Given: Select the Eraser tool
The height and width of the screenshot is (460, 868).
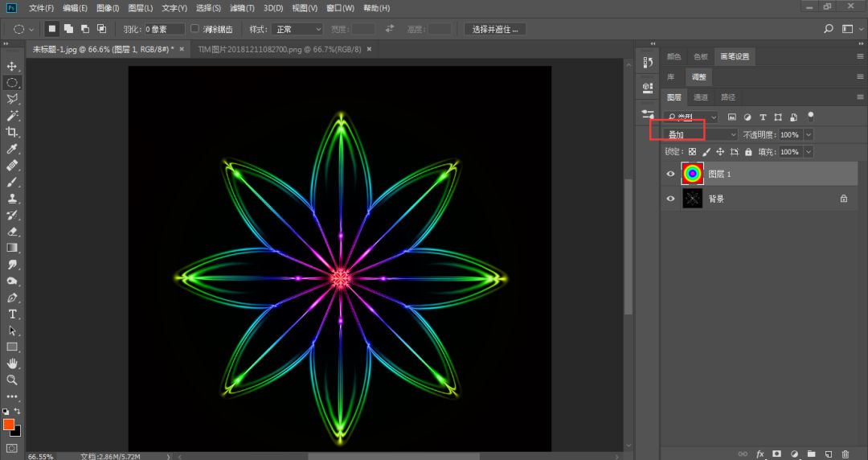Looking at the screenshot, I should 11,231.
